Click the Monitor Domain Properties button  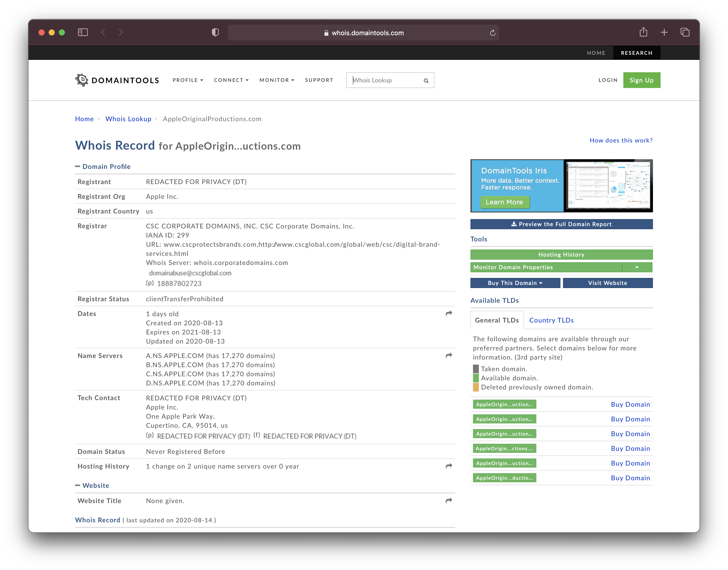[546, 267]
